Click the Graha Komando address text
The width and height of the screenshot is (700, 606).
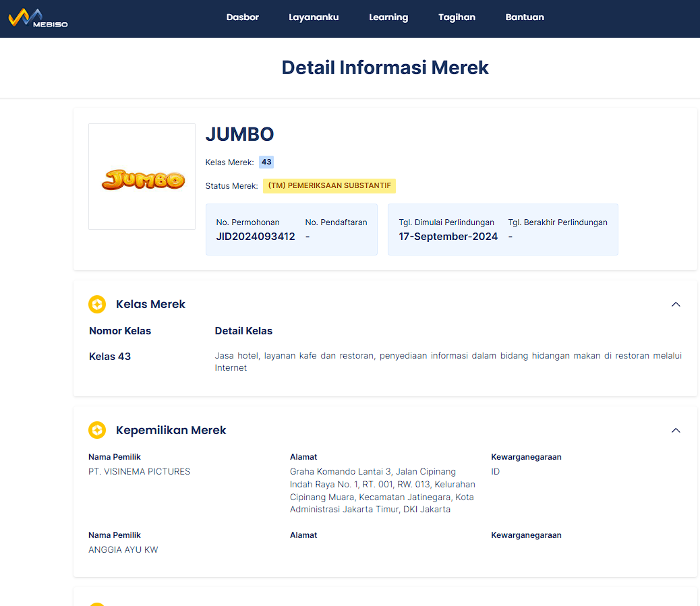click(382, 491)
